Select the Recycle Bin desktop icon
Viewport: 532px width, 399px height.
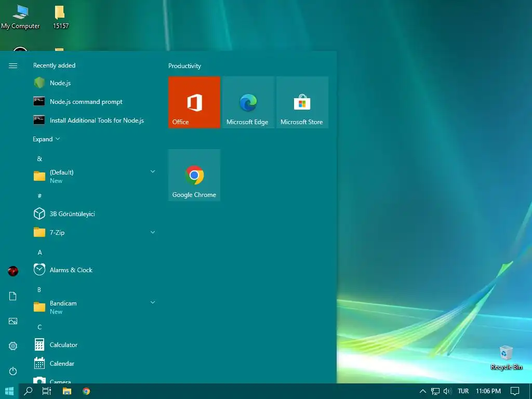(506, 358)
